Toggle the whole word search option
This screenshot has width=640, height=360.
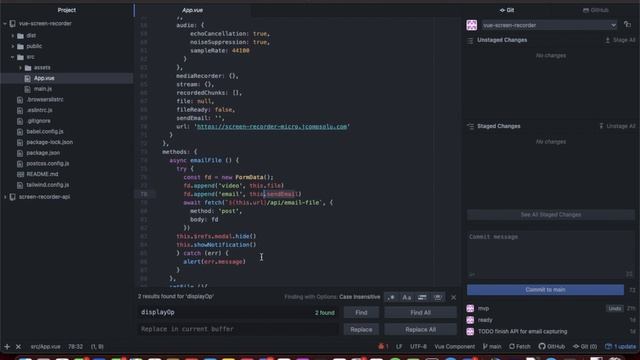click(x=438, y=297)
